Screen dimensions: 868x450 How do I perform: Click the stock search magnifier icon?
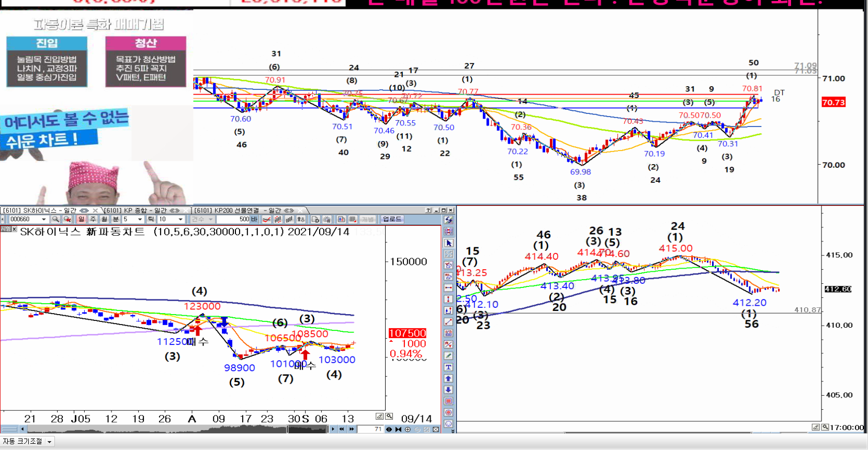[55, 220]
